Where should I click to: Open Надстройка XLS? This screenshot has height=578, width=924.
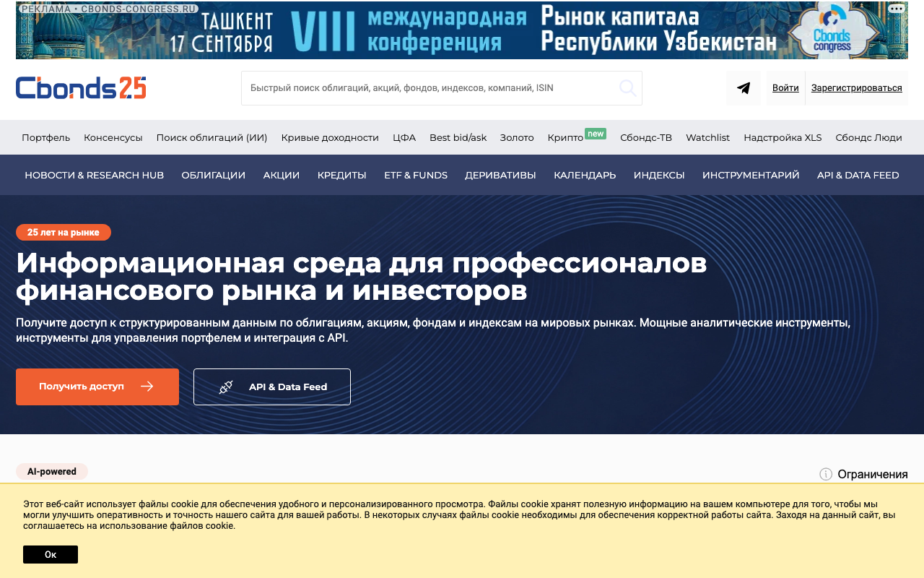[783, 137]
